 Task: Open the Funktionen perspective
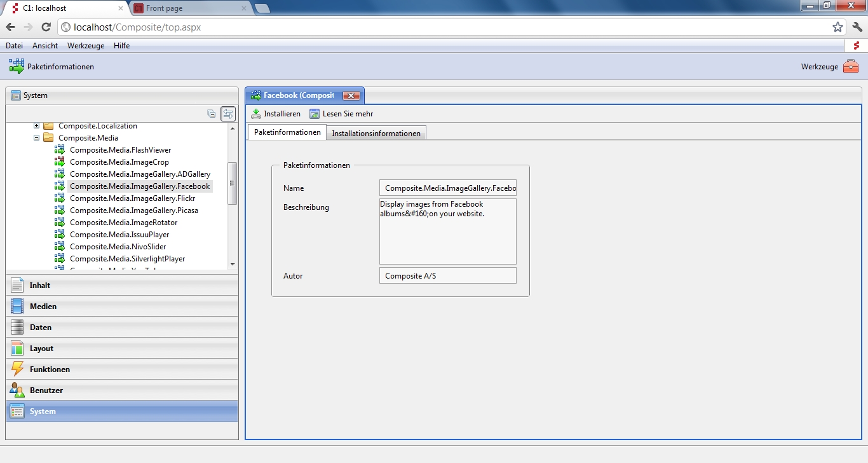coord(50,370)
